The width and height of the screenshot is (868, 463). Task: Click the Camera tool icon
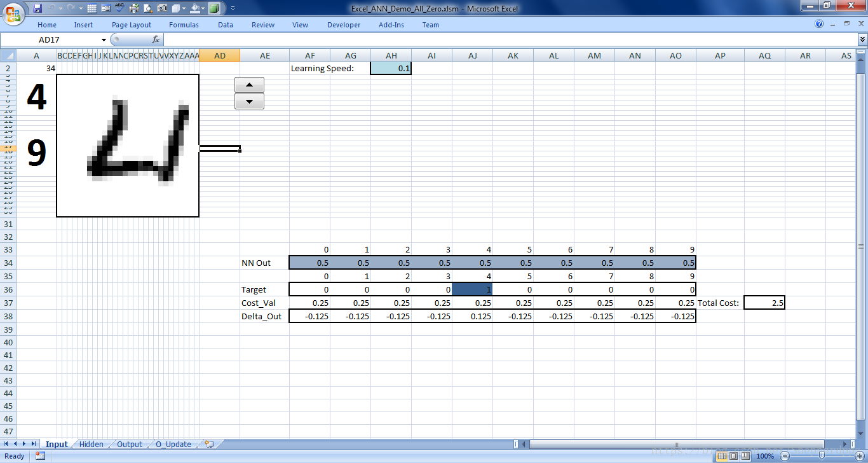click(162, 8)
